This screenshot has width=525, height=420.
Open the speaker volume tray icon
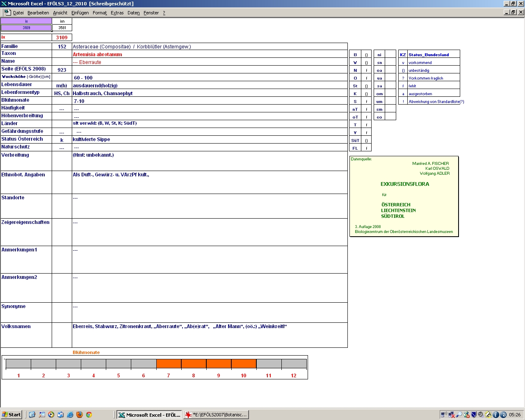(481, 415)
